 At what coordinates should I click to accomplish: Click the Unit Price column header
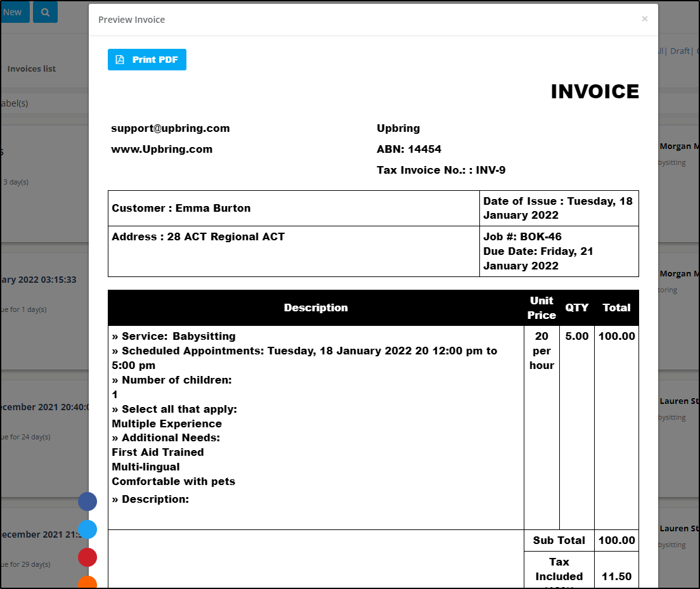click(541, 307)
